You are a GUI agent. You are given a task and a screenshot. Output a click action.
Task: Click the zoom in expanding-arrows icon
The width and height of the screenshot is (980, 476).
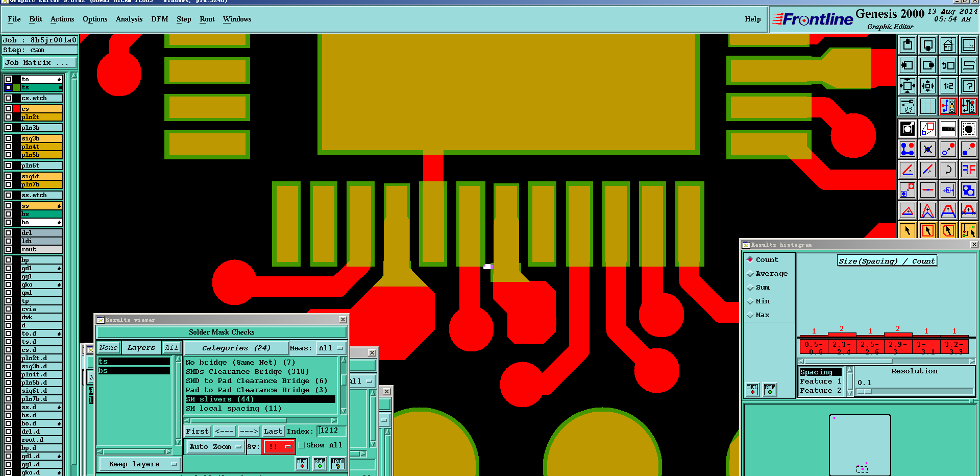pos(908,86)
